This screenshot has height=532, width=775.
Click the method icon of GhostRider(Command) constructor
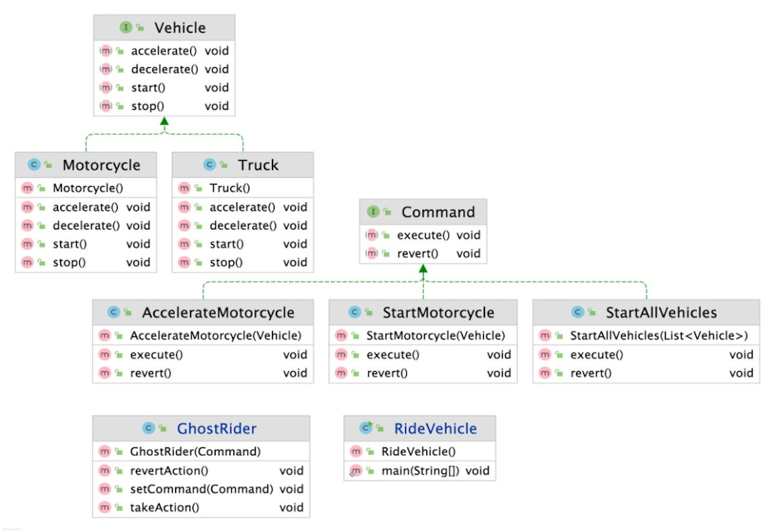(x=105, y=451)
